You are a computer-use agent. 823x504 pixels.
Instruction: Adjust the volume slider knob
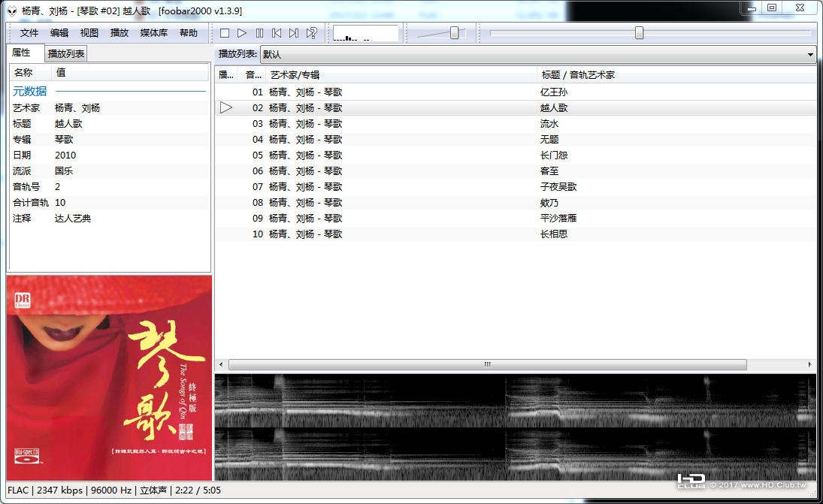point(455,33)
